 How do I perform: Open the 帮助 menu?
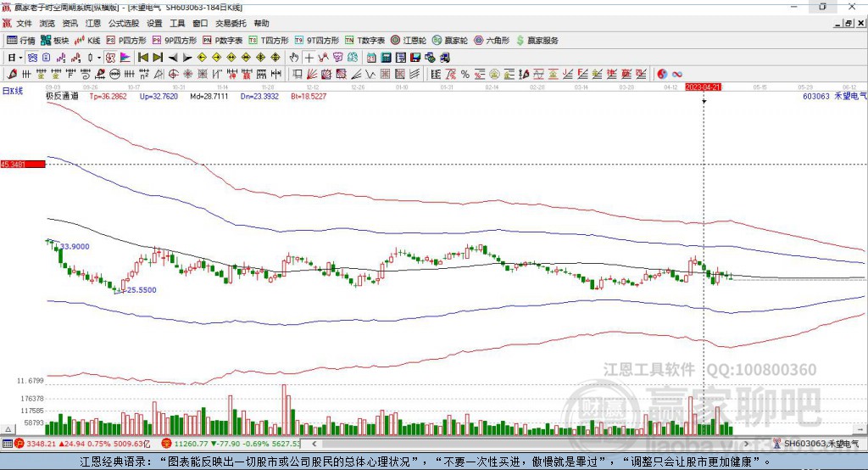click(x=261, y=23)
